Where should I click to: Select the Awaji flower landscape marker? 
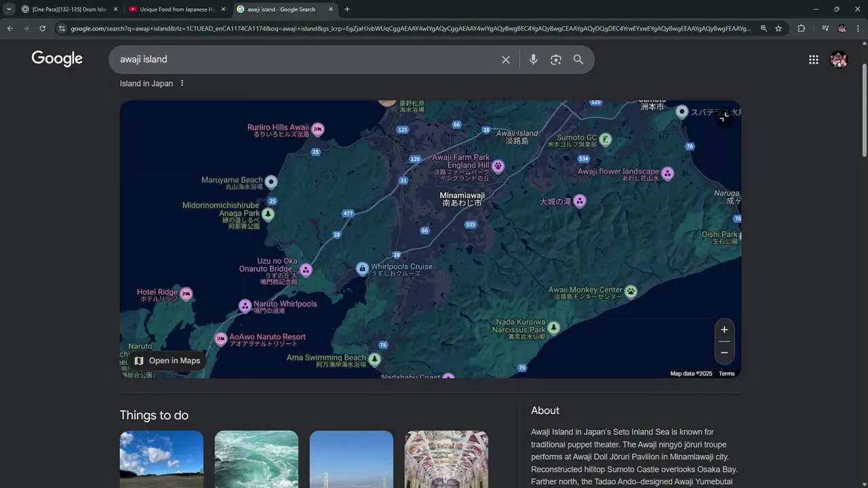point(667,174)
